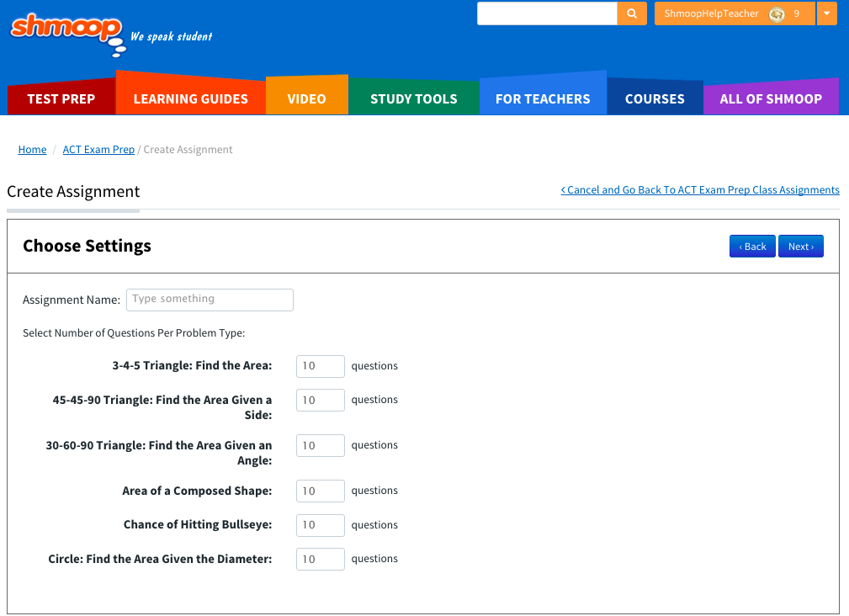The height and width of the screenshot is (616, 849).
Task: Click the Composed Shape questions count field
Action: [x=321, y=491]
